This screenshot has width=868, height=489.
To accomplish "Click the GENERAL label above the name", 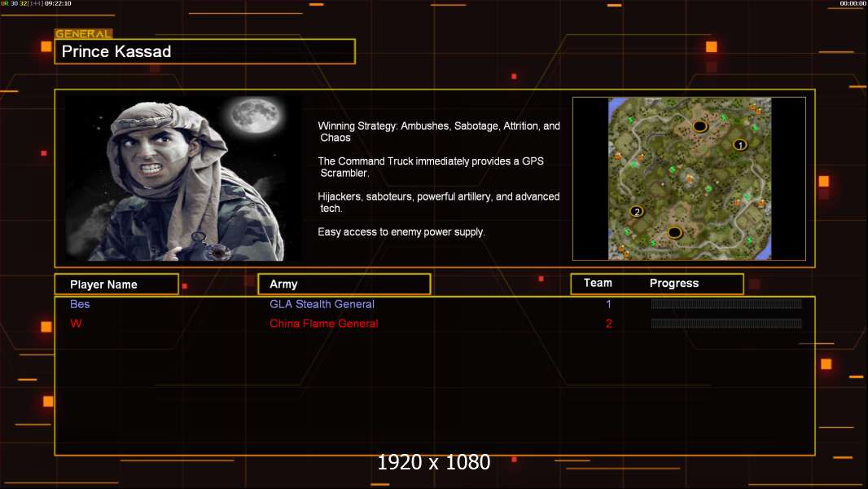I will pos(83,33).
